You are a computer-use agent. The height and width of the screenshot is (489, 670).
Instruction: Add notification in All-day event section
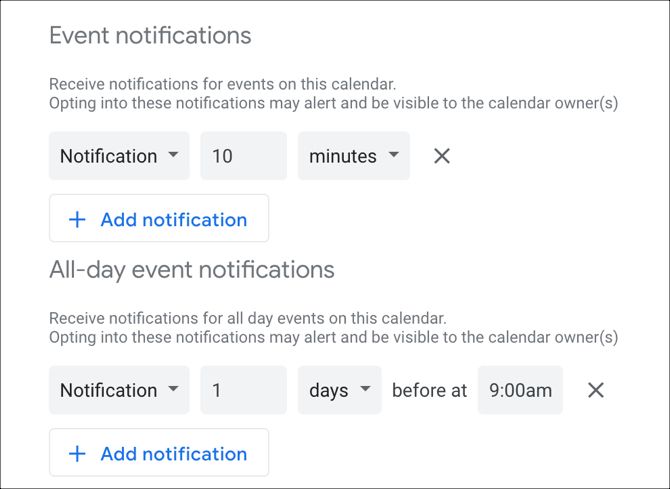click(x=159, y=453)
